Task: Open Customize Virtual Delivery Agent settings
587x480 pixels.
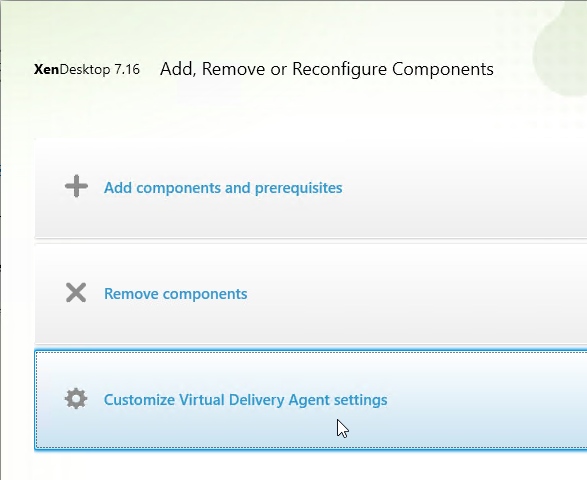Action: [246, 400]
